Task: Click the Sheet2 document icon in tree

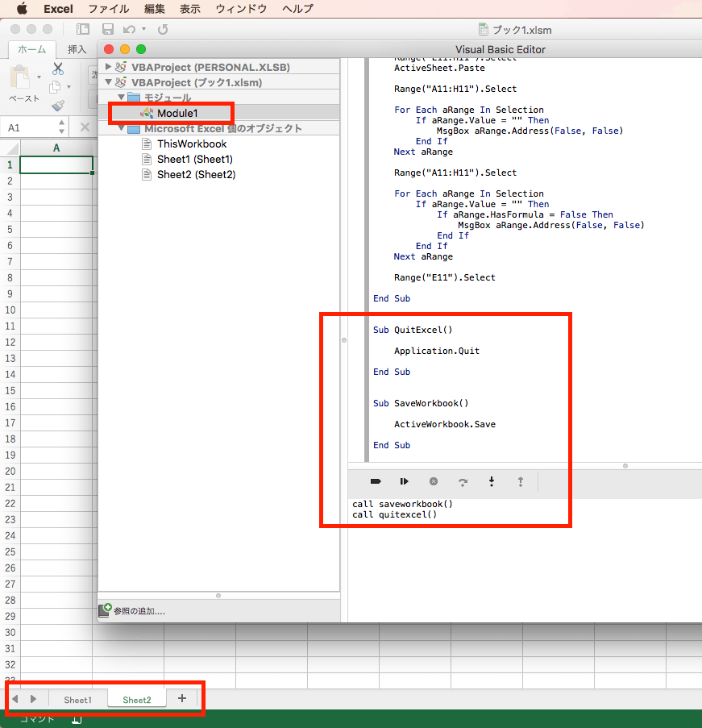Action: click(x=147, y=175)
